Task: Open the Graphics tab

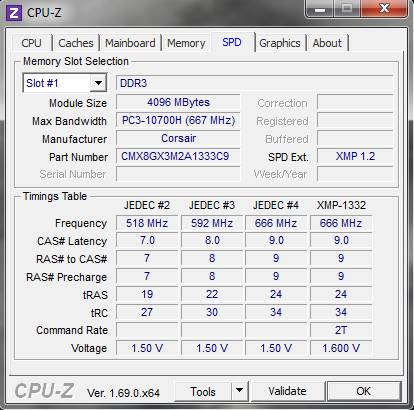Action: tap(280, 43)
